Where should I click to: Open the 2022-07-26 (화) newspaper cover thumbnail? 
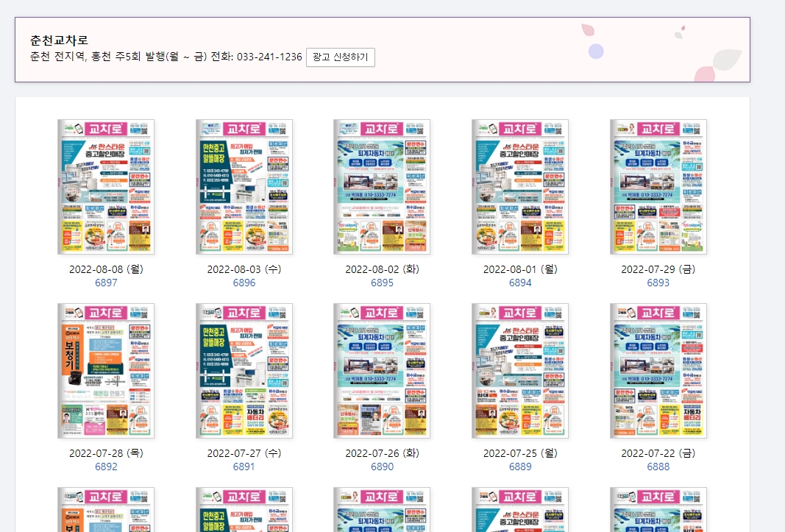click(x=382, y=371)
